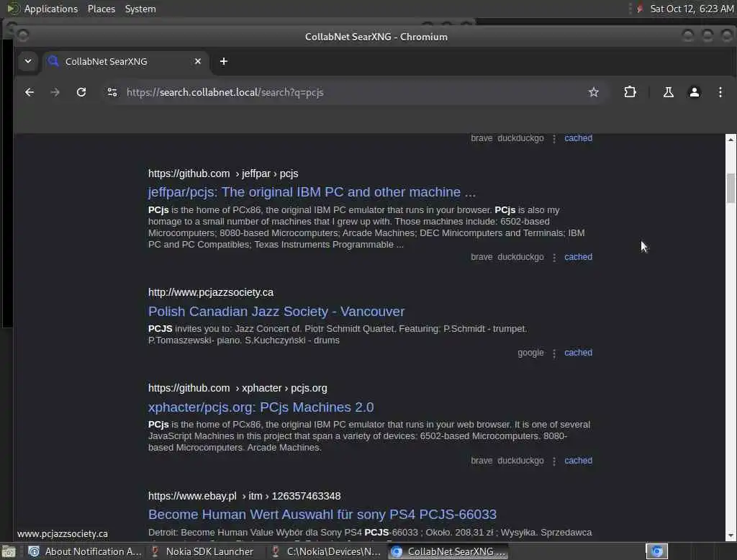Go back to previous page

[x=29, y=92]
